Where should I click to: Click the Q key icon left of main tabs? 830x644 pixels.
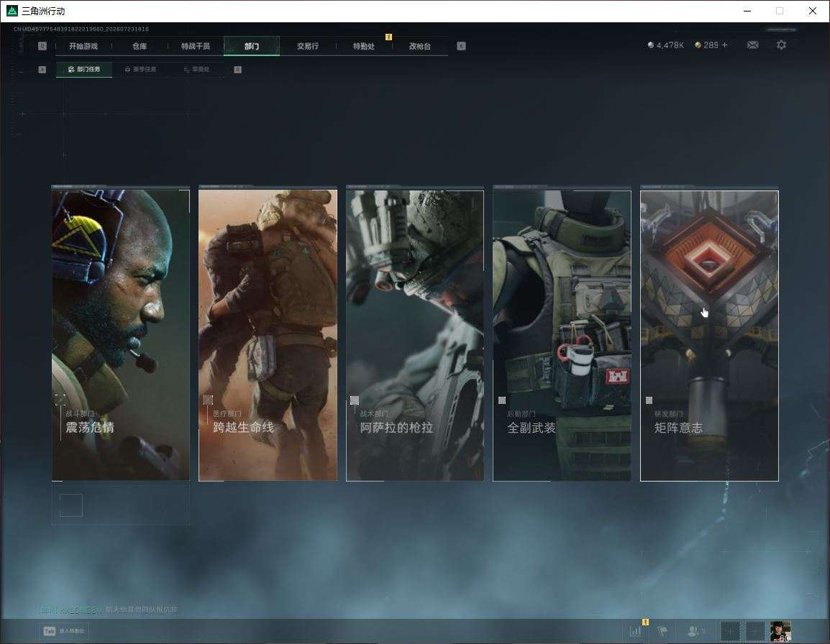(42, 46)
